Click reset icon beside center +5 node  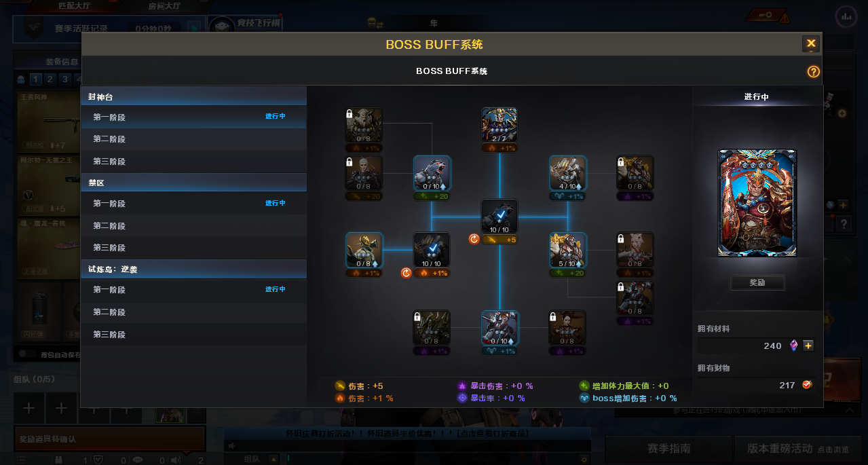click(x=474, y=239)
